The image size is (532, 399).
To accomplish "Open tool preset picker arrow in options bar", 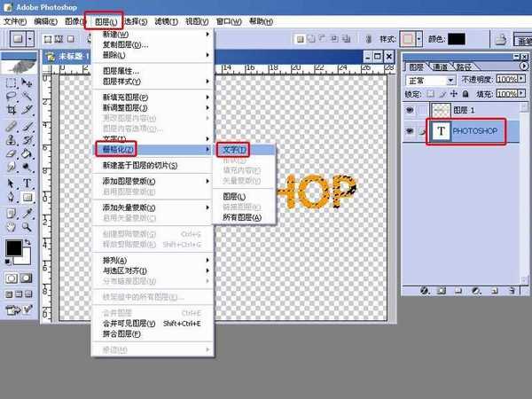I will tap(30, 39).
